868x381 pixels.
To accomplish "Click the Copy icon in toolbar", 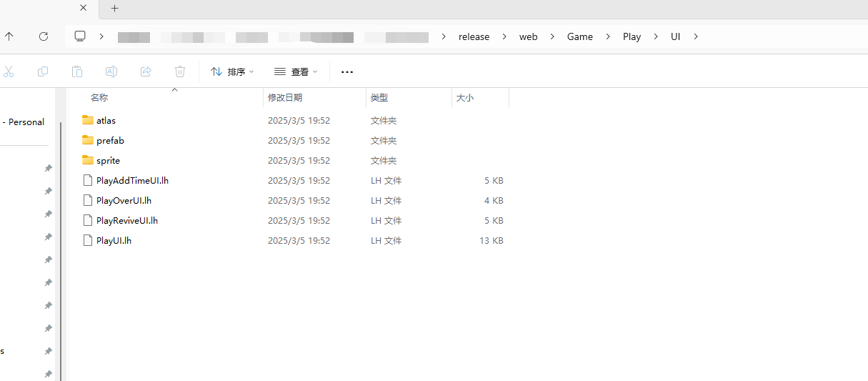I will click(x=43, y=71).
